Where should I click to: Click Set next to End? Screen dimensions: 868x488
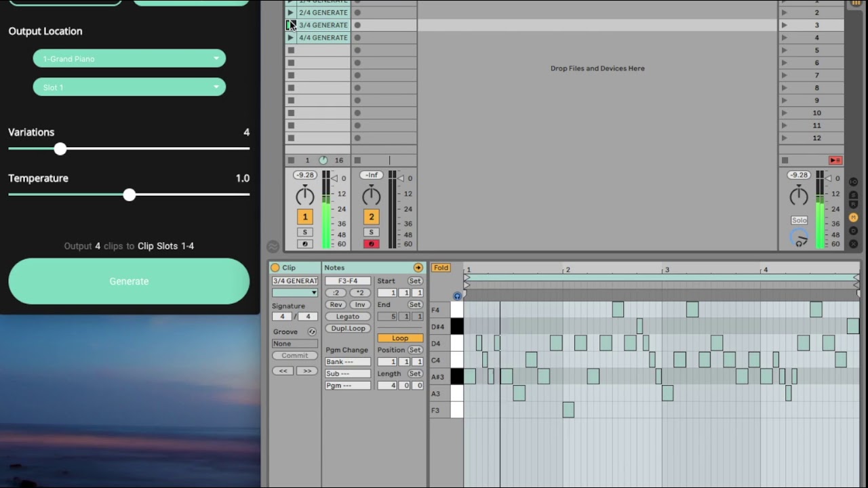(x=415, y=305)
